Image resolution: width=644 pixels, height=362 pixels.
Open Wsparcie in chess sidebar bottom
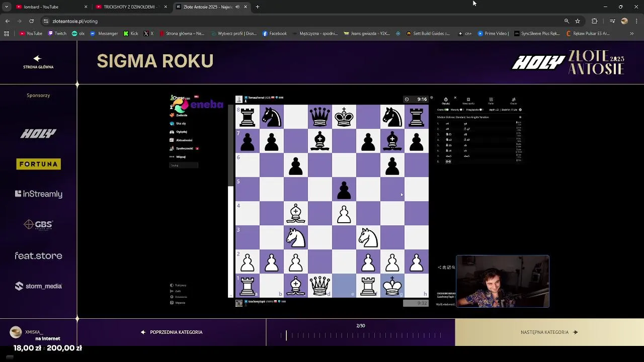click(x=178, y=303)
